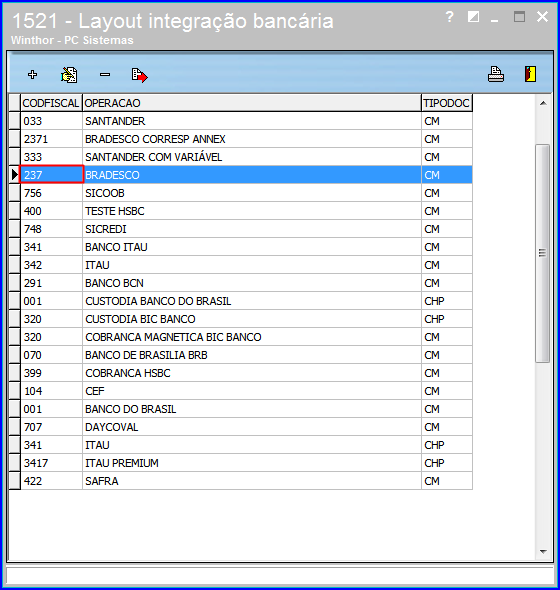Image resolution: width=560 pixels, height=590 pixels.
Task: Select the DAYCOVAL operation name
Action: (111, 427)
